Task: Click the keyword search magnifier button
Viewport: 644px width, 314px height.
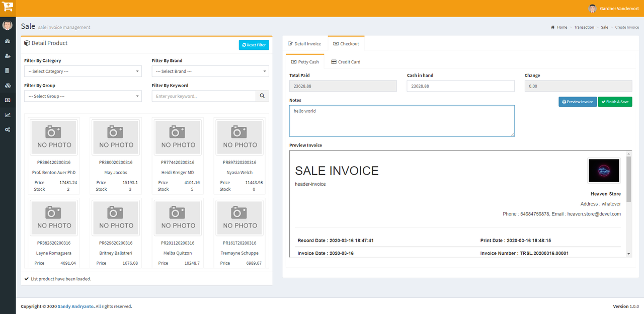Action: pos(262,96)
